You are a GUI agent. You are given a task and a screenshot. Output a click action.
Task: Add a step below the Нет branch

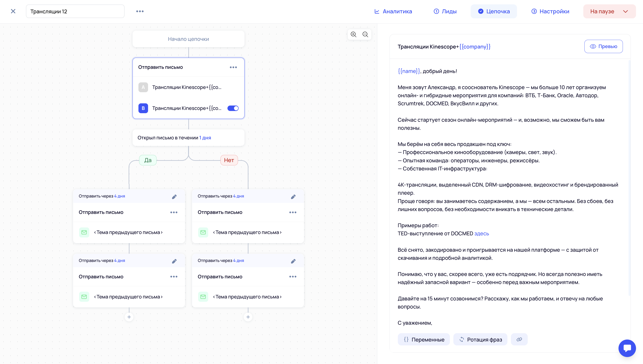coord(248,317)
